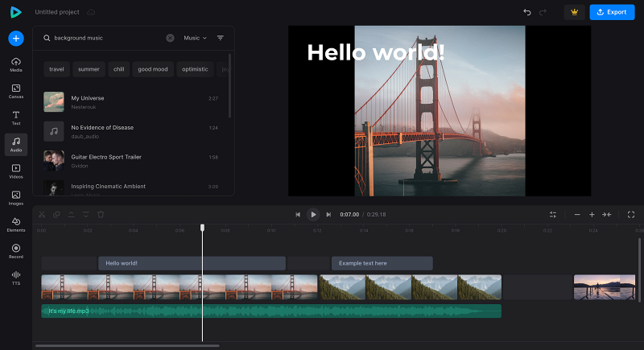
Task: Click the blue plus add button
Action: [16, 39]
